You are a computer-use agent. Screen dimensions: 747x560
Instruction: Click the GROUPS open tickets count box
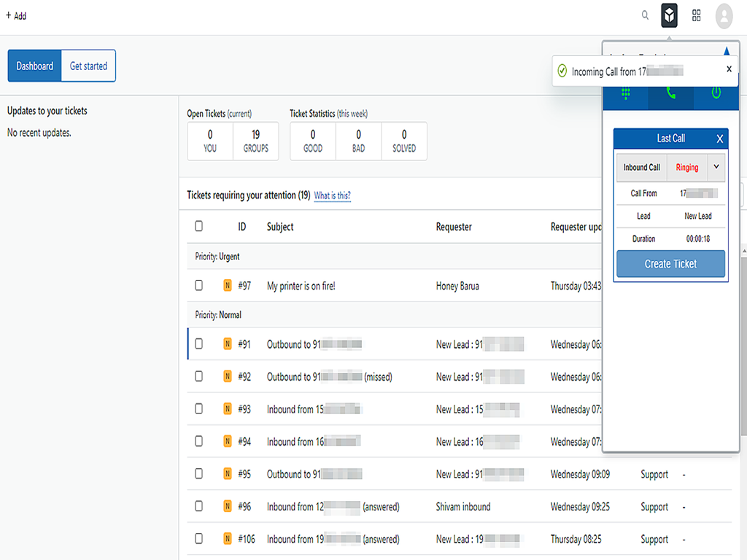coord(255,141)
